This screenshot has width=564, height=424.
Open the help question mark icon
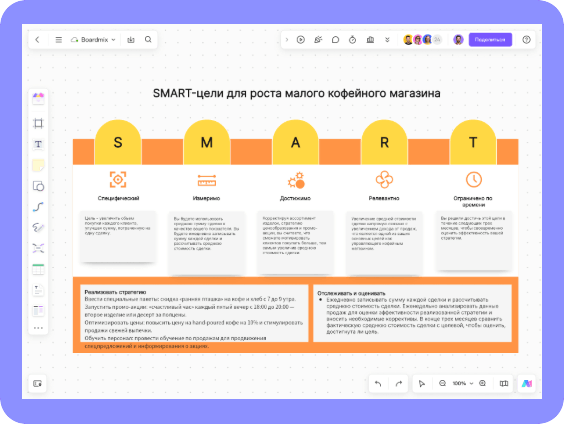(526, 40)
